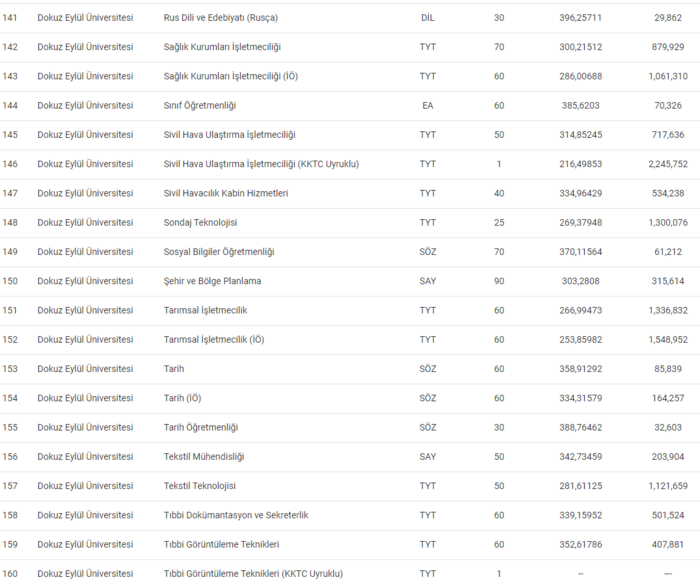Click the Tarih (İÖ) program name

182,398
